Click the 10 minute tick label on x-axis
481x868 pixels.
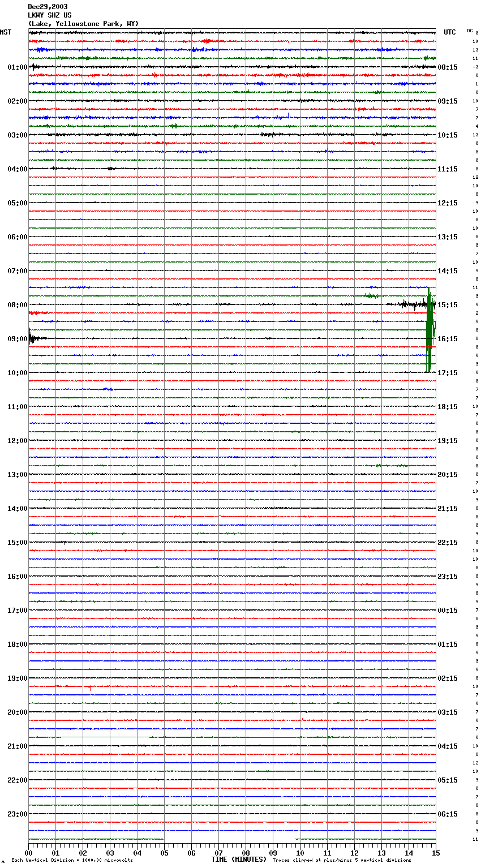[x=300, y=853]
